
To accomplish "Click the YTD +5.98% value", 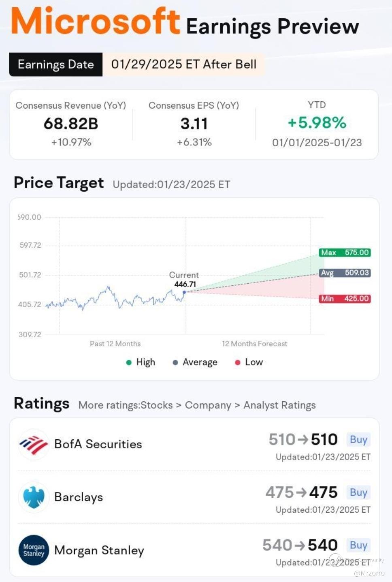I will click(317, 123).
